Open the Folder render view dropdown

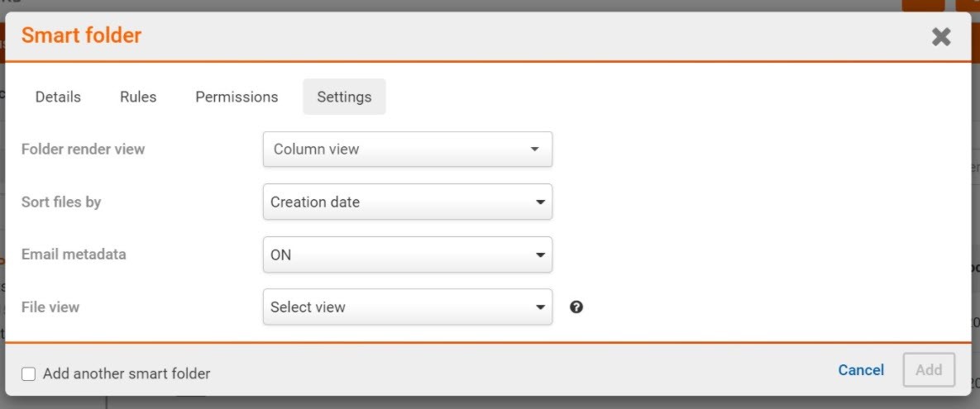(407, 150)
